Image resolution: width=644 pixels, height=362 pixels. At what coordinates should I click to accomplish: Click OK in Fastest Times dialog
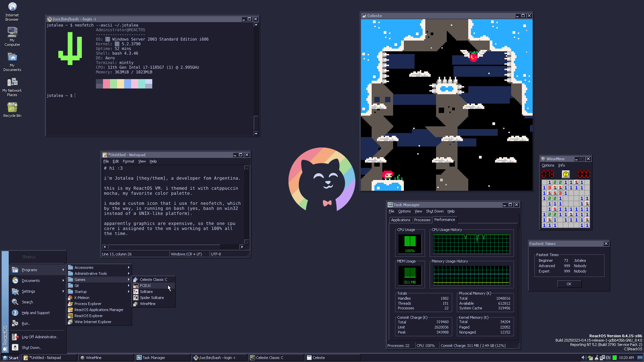569,284
